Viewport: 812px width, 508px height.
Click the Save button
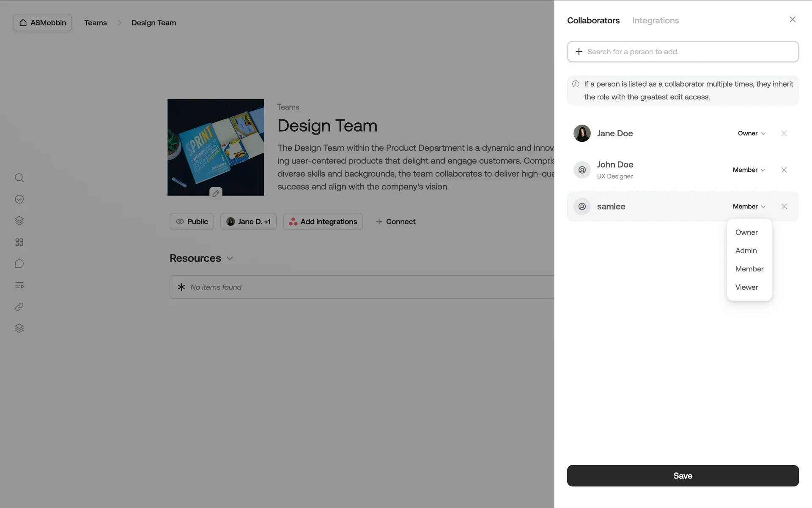683,475
